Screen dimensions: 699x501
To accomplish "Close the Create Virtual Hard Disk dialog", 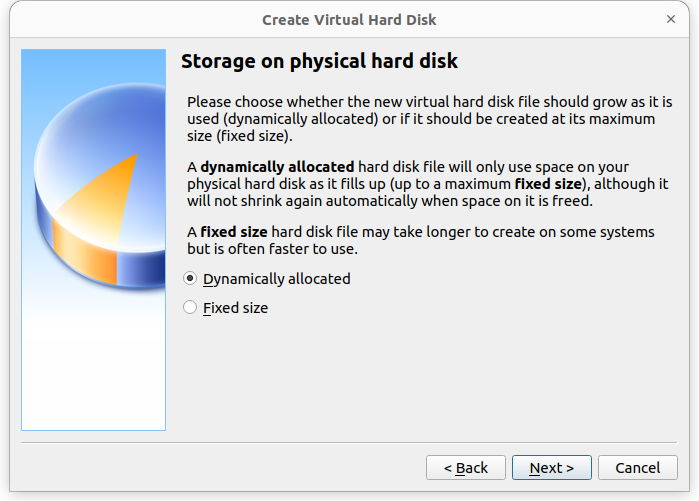I will (669, 20).
